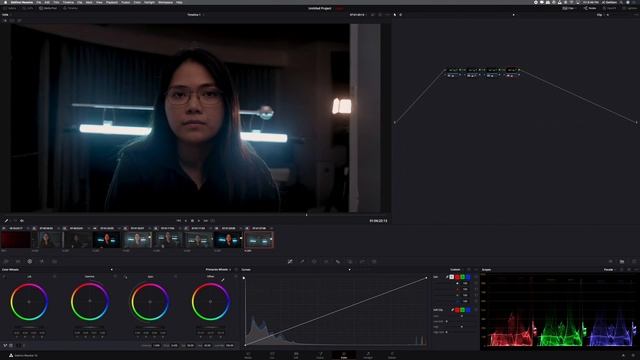
Task: Open the Lightbox view button
Action: tap(630, 8)
